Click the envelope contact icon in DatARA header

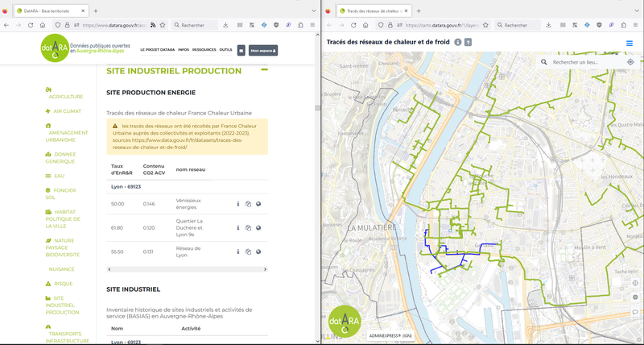(x=241, y=50)
